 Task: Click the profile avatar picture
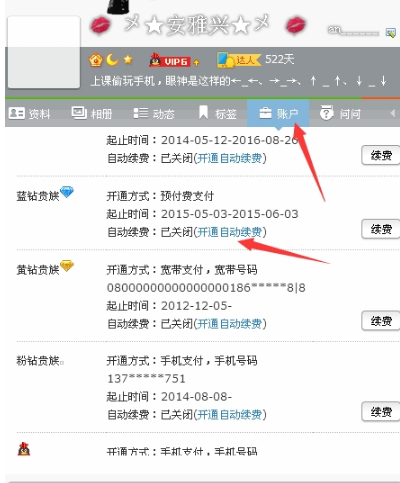tap(44, 52)
